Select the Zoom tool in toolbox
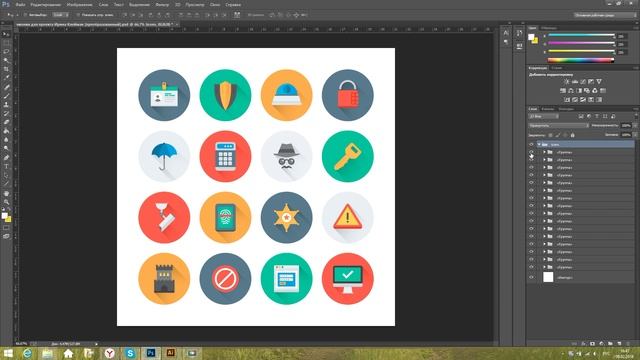 pyautogui.click(x=6, y=202)
